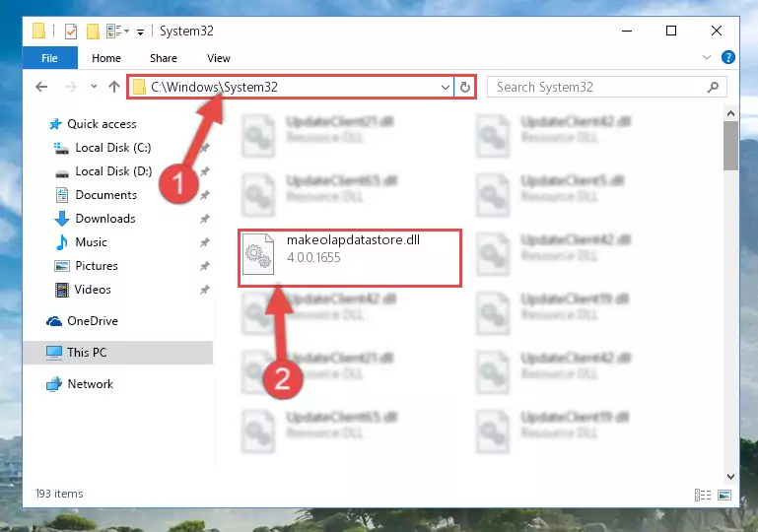Open the address bar history dropdown
This screenshot has height=532, width=758.
446,88
